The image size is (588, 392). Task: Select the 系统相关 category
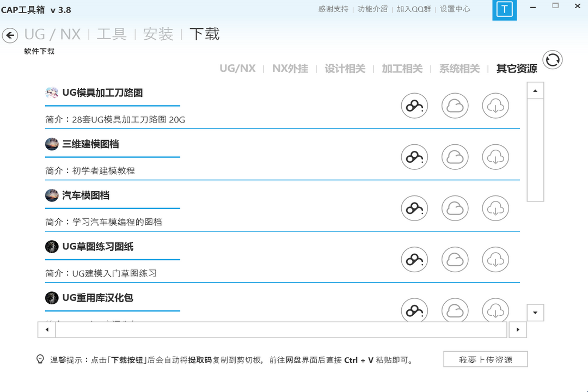(459, 69)
